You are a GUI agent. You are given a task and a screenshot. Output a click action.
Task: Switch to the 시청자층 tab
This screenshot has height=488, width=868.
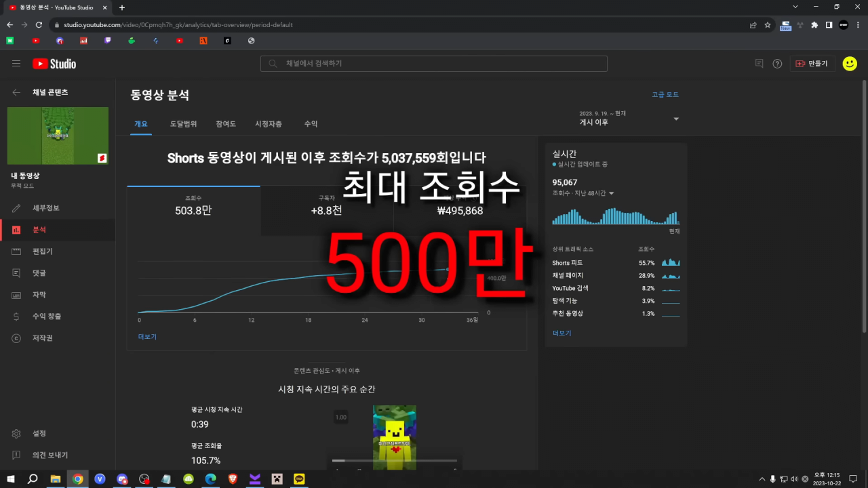[269, 124]
